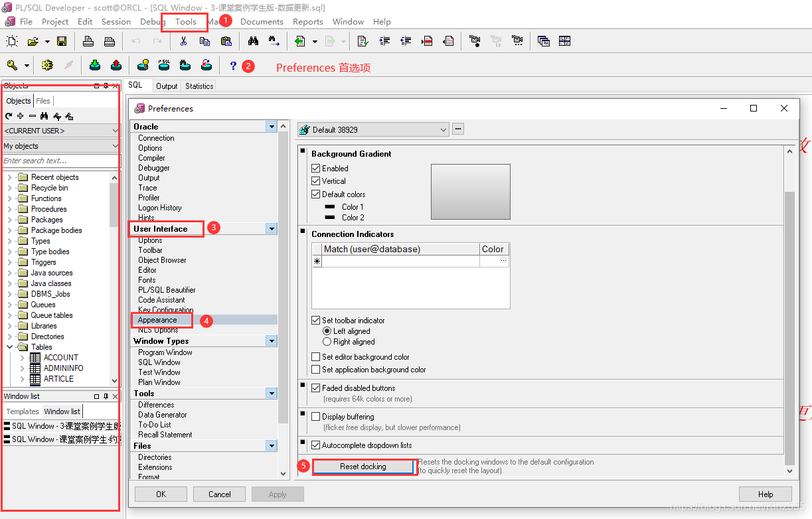The width and height of the screenshot is (812, 519).
Task: Click OK in Preferences dialog
Action: tap(161, 494)
